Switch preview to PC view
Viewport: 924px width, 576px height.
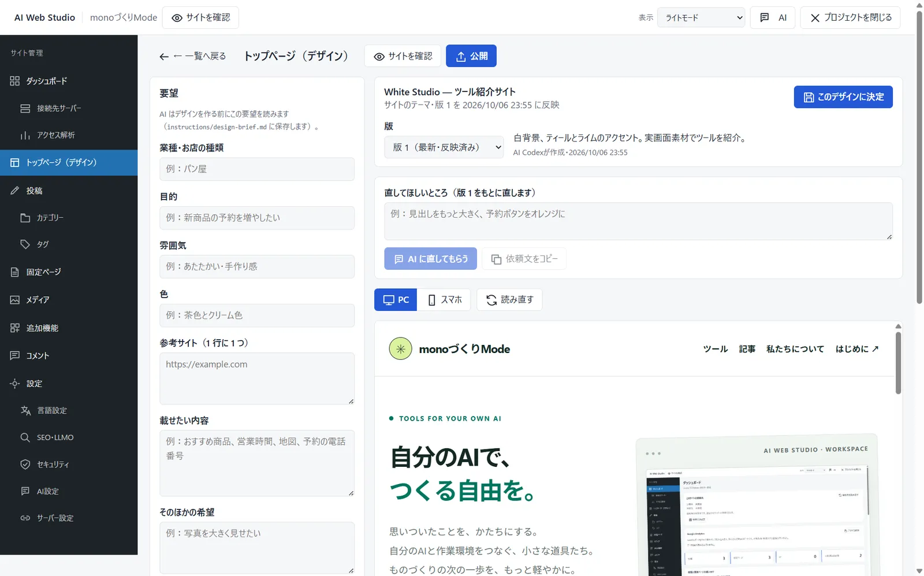click(x=396, y=300)
